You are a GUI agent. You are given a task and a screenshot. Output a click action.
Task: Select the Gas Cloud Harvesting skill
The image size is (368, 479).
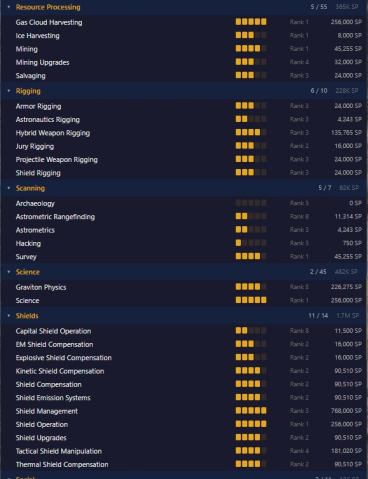pos(184,22)
